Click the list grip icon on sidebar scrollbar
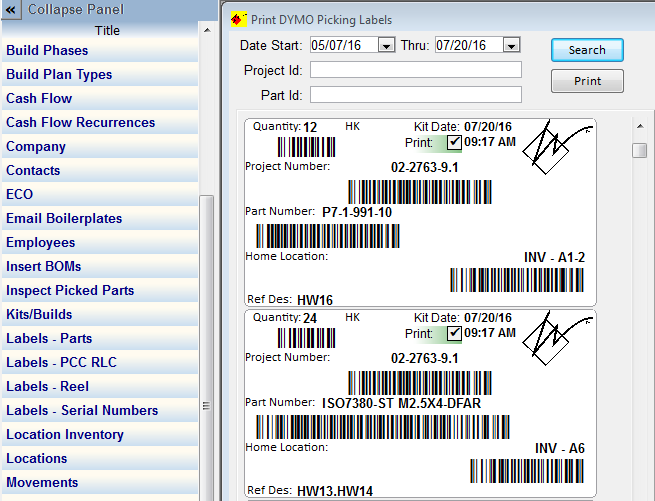The height and width of the screenshot is (501, 655). coord(206,406)
